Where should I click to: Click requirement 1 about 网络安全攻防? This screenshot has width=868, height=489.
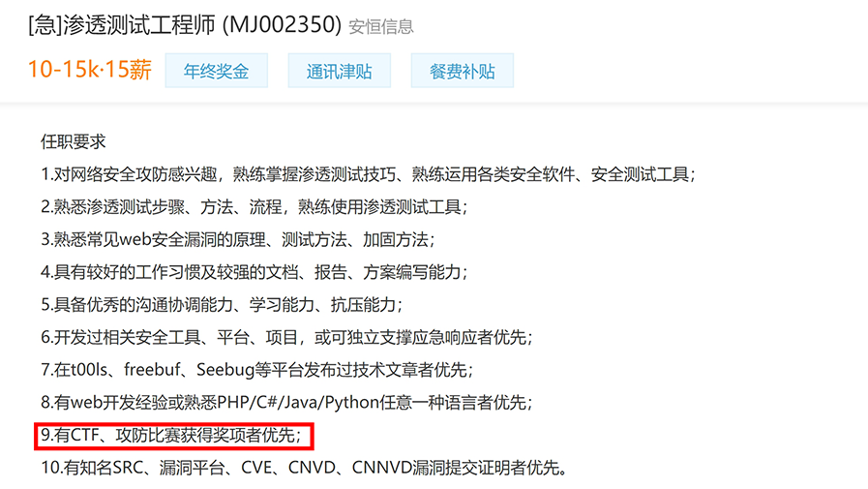(x=368, y=174)
